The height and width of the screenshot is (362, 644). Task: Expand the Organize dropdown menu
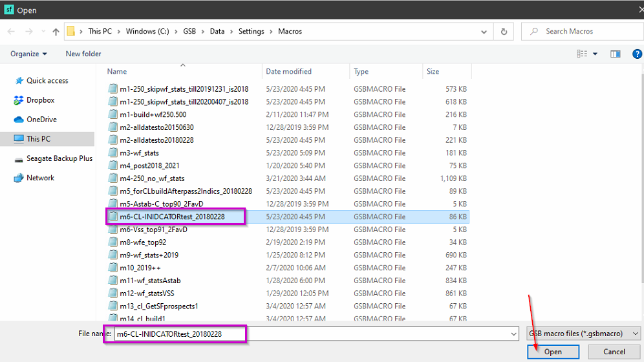coord(28,54)
